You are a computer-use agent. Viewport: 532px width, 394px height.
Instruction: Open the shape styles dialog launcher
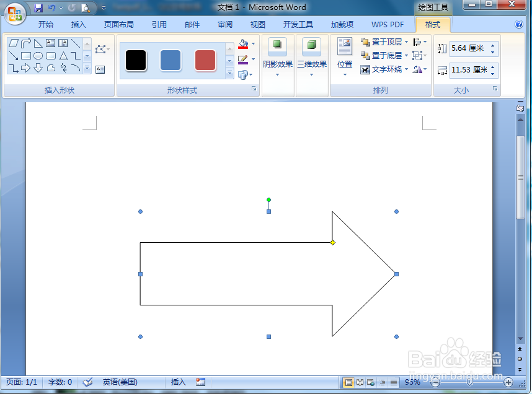[x=254, y=89]
